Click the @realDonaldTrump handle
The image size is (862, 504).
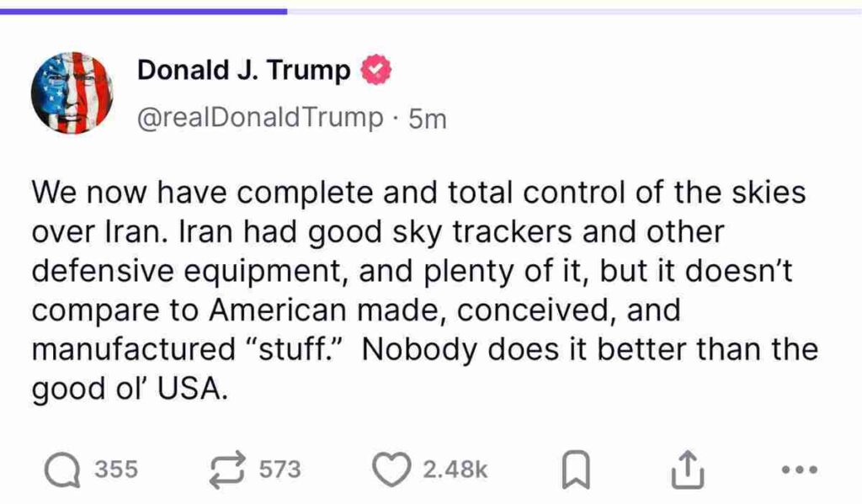pyautogui.click(x=259, y=119)
